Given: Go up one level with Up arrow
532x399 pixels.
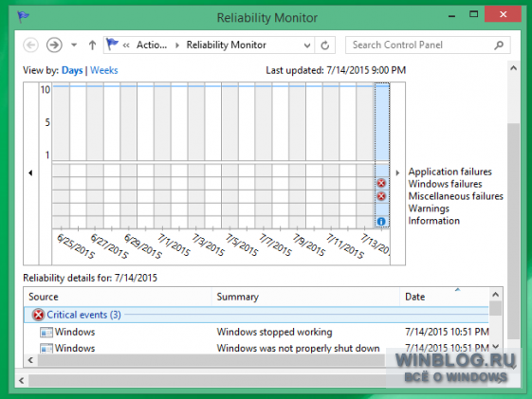Looking at the screenshot, I should pos(92,45).
